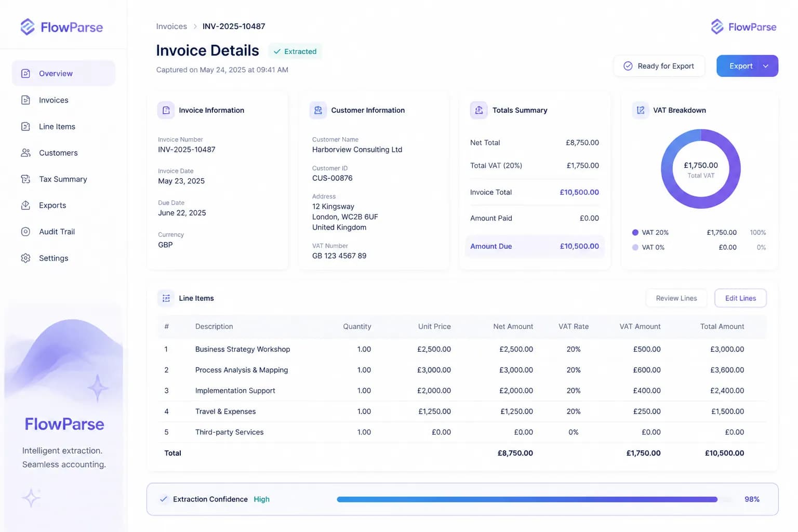Open the Line Items sidebar icon
The height and width of the screenshot is (532, 798).
tap(25, 126)
